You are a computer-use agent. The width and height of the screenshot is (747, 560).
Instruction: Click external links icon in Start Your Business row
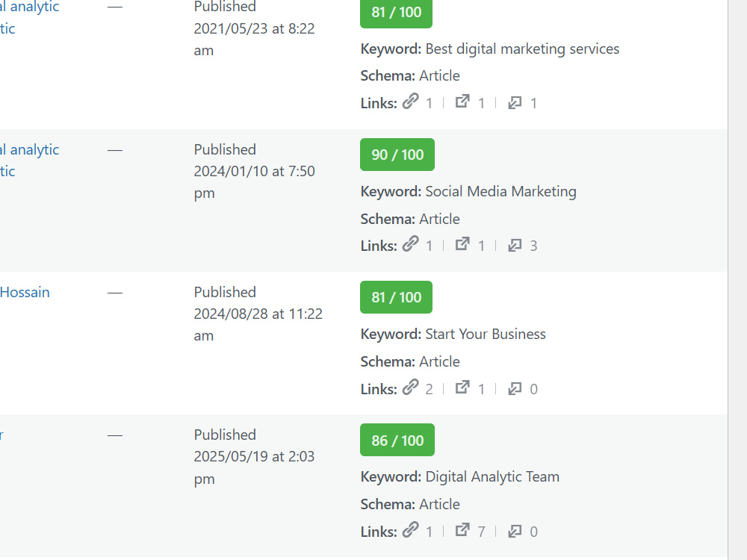point(462,388)
